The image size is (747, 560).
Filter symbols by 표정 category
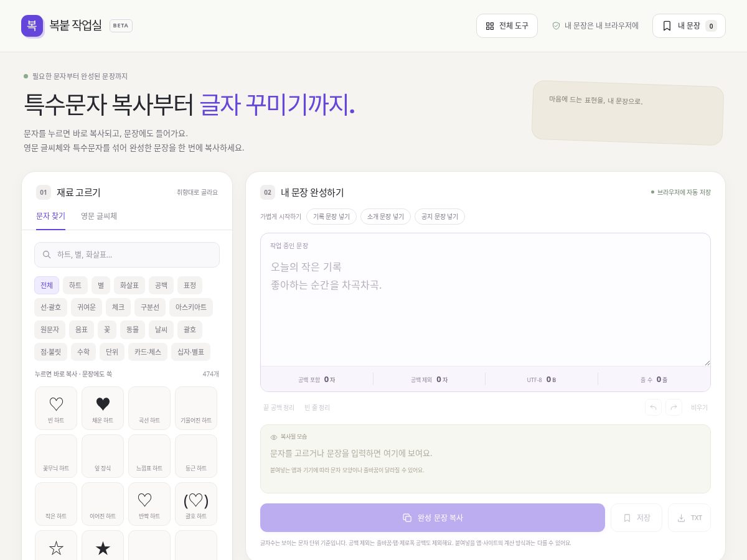pyautogui.click(x=190, y=285)
